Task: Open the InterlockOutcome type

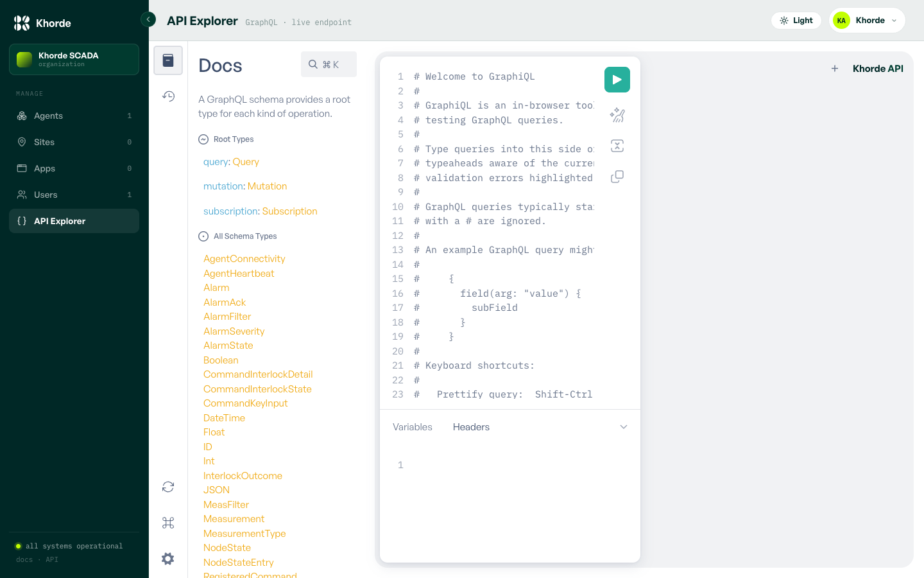Action: point(243,476)
